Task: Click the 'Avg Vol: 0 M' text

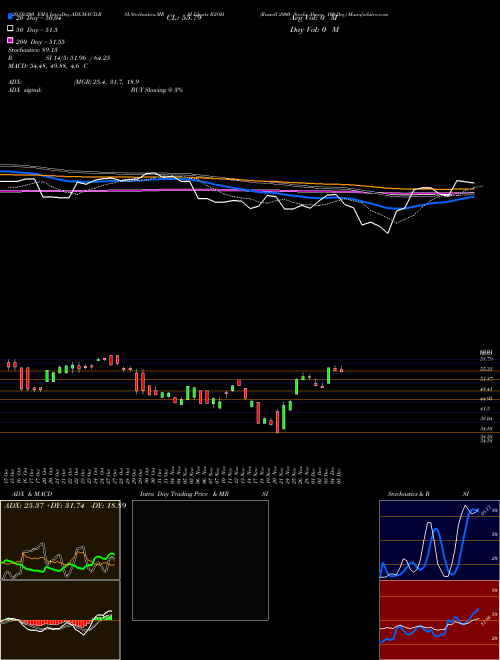Action: pos(314,18)
